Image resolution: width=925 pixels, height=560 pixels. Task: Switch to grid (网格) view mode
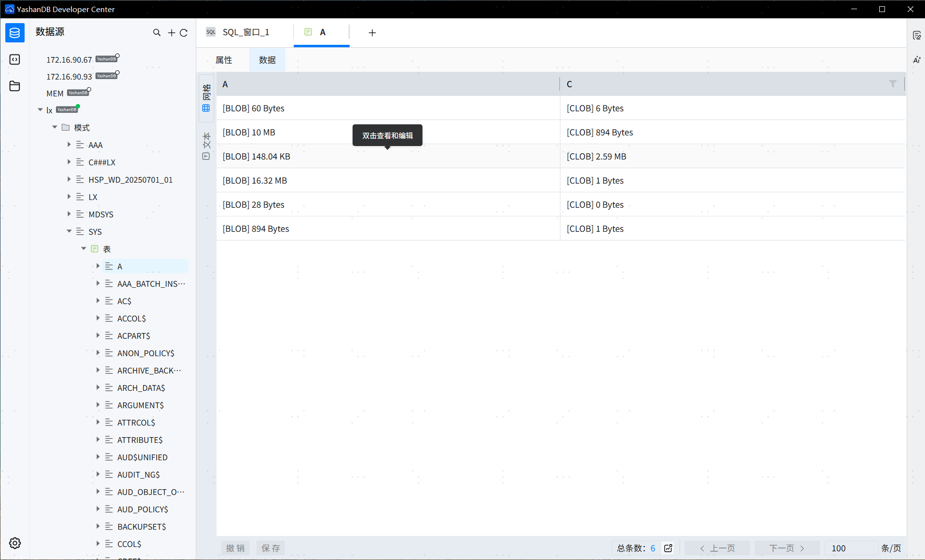point(206,98)
